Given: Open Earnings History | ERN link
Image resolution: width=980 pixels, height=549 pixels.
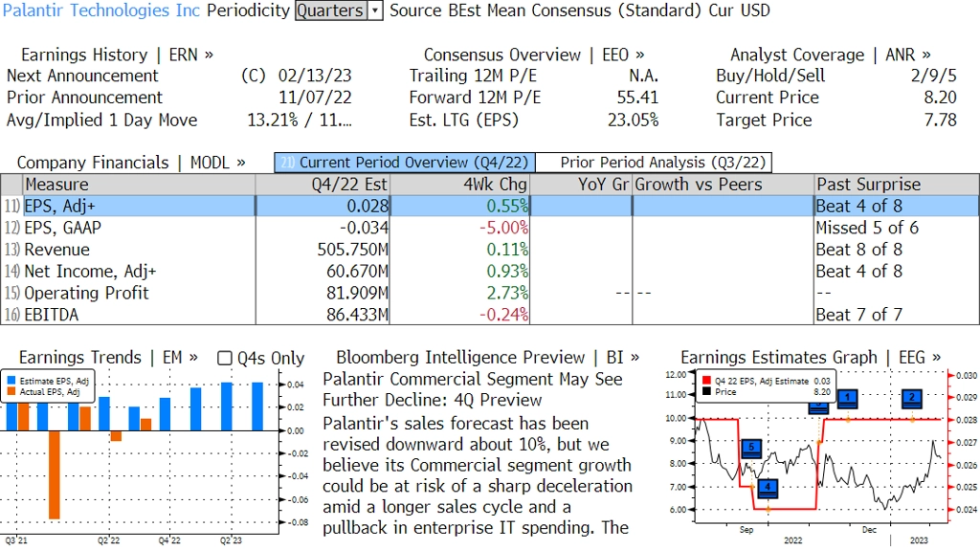Looking at the screenshot, I should (117, 55).
